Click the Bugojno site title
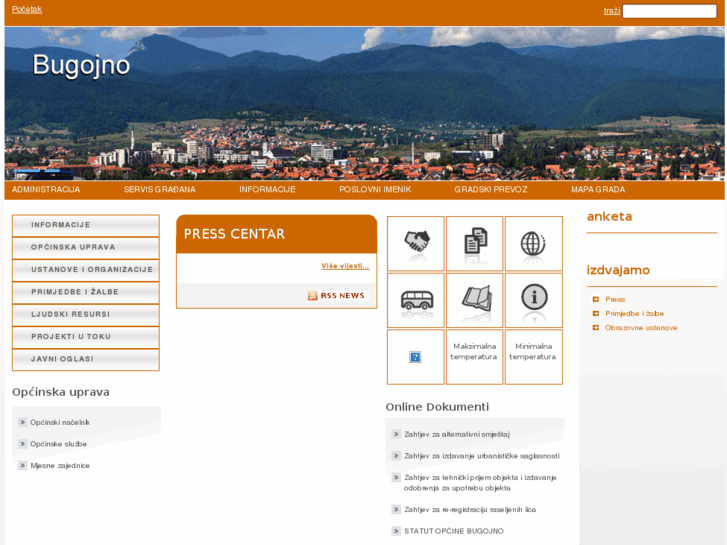 click(81, 65)
